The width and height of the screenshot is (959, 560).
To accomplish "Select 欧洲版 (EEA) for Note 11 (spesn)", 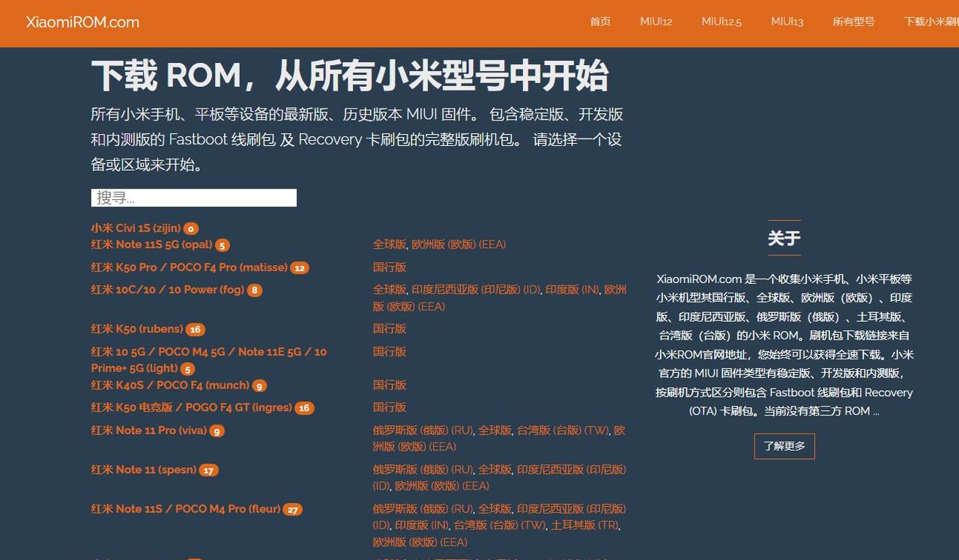I will pos(442,486).
